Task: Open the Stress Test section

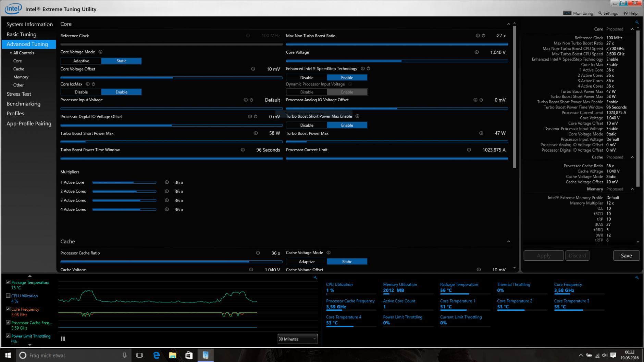Action: pos(19,94)
